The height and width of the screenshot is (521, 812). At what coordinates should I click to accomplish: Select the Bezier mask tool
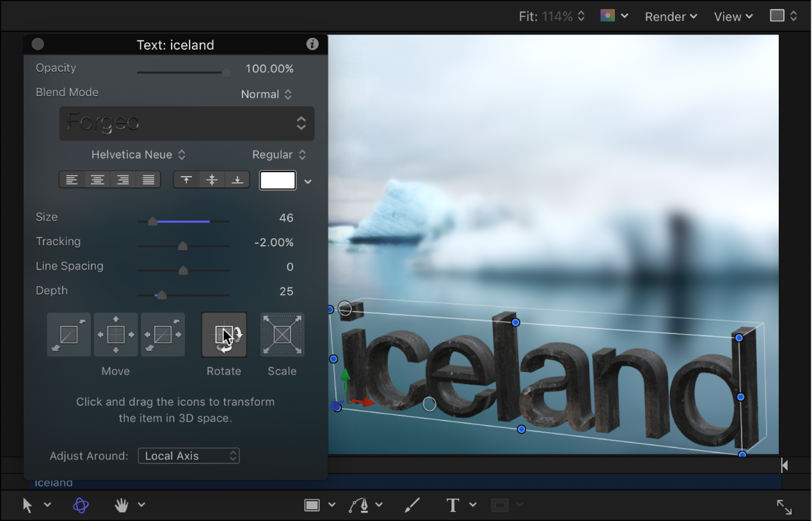pyautogui.click(x=360, y=505)
